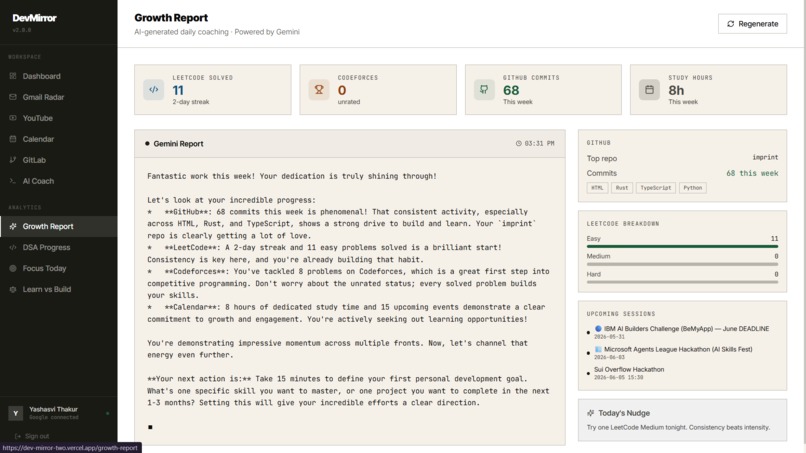Click the 'Google connected' status text
The width and height of the screenshot is (806, 453).
54,418
